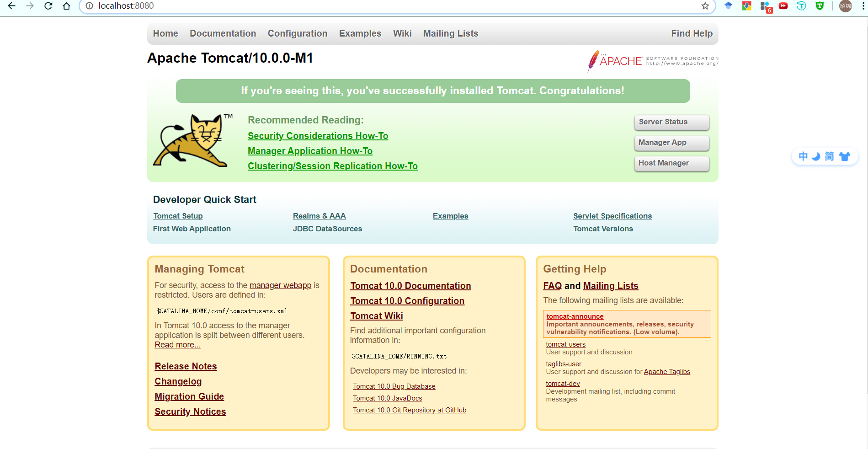Viewport: 868px width, 449px height.
Task: Open Mailing Lists link in Getting Help
Action: 611,286
